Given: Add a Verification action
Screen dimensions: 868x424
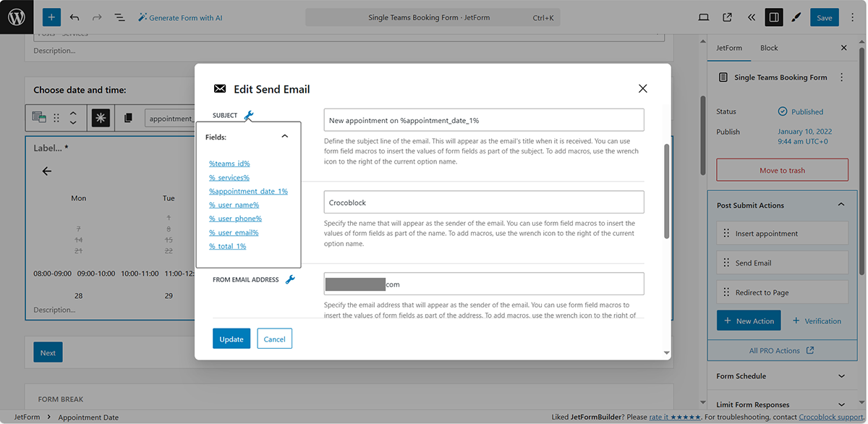Looking at the screenshot, I should pyautogui.click(x=817, y=321).
